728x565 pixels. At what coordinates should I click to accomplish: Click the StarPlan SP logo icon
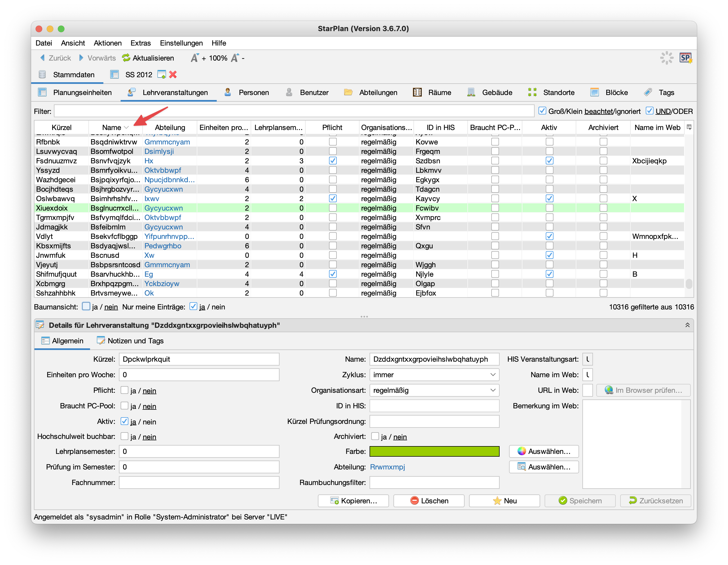(685, 58)
